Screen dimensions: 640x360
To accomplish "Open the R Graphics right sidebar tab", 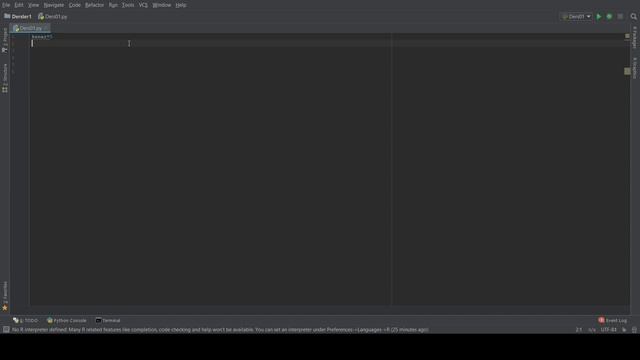I will point(635,68).
